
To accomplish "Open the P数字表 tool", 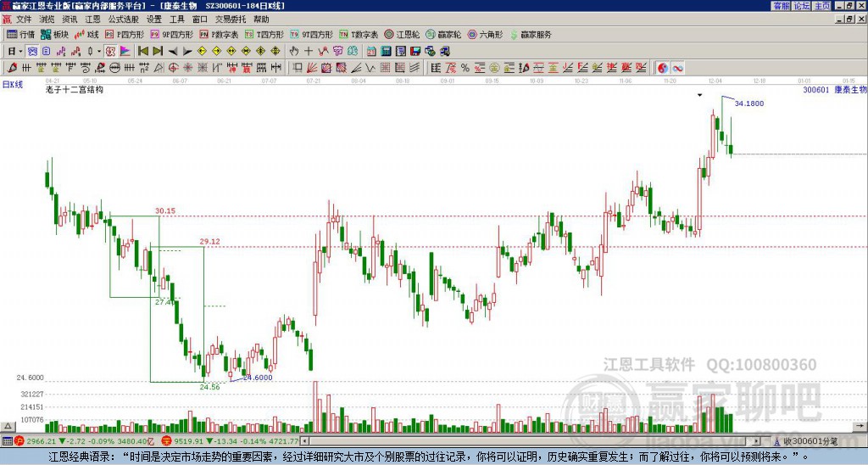I will tap(219, 34).
